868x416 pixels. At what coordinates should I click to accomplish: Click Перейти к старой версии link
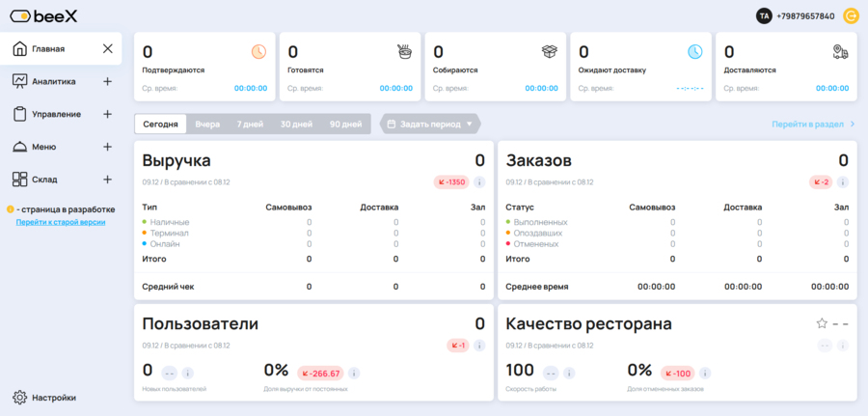click(60, 222)
